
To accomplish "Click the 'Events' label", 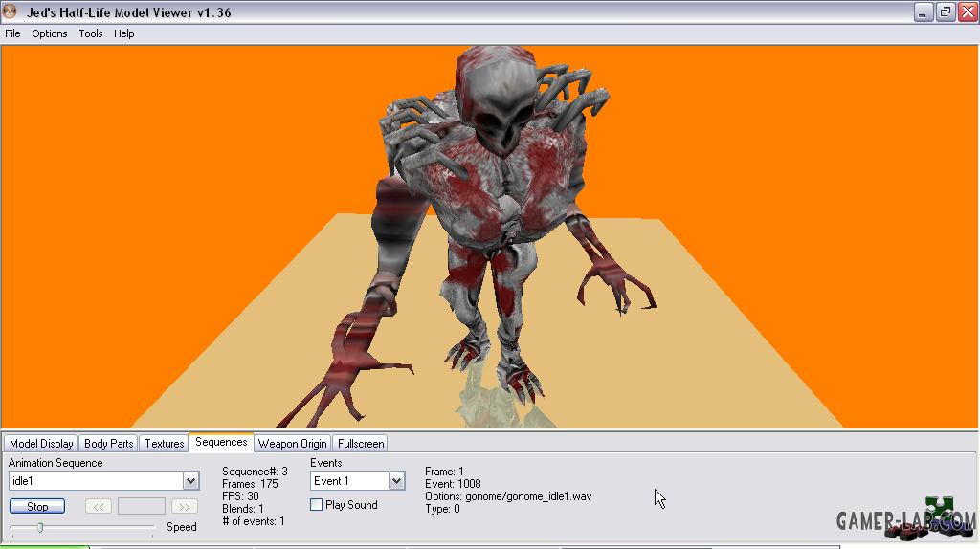I will pyautogui.click(x=326, y=463).
